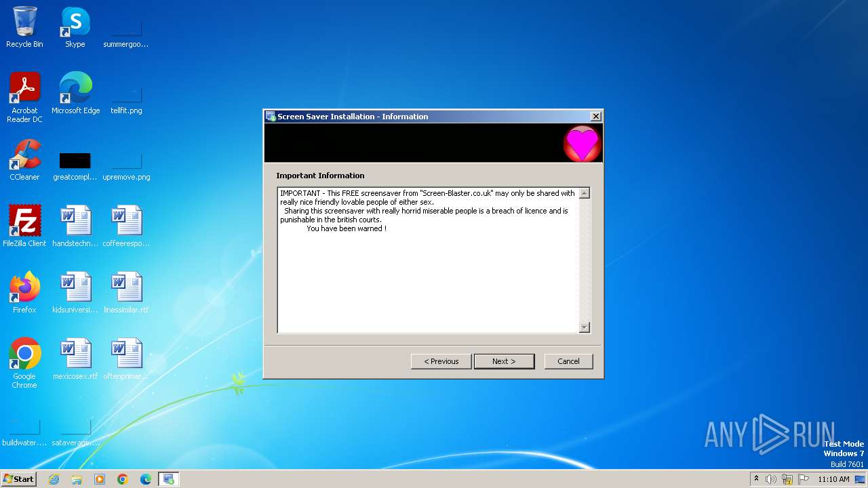Open Action Center flag icon
868x488 pixels.
[804, 479]
